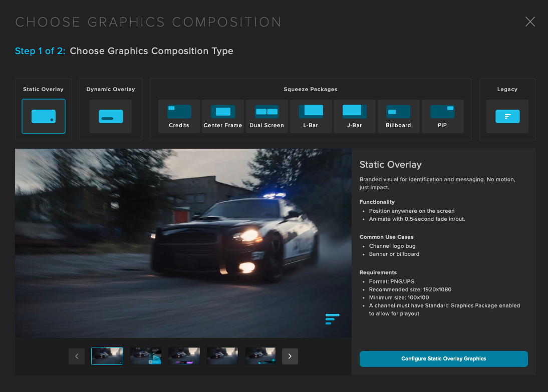Choose the Dynamic Overlay composition icon

pos(111,116)
